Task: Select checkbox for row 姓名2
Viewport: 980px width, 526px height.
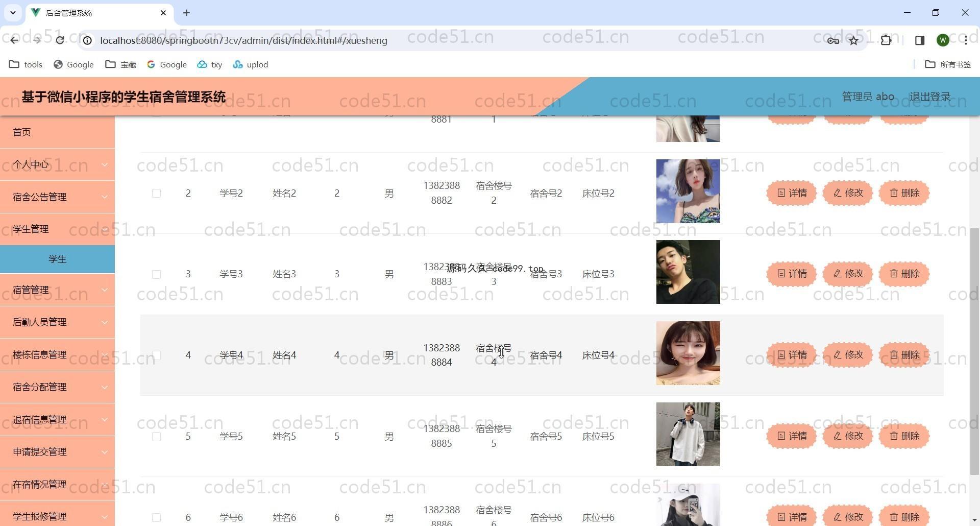Action: [x=156, y=193]
